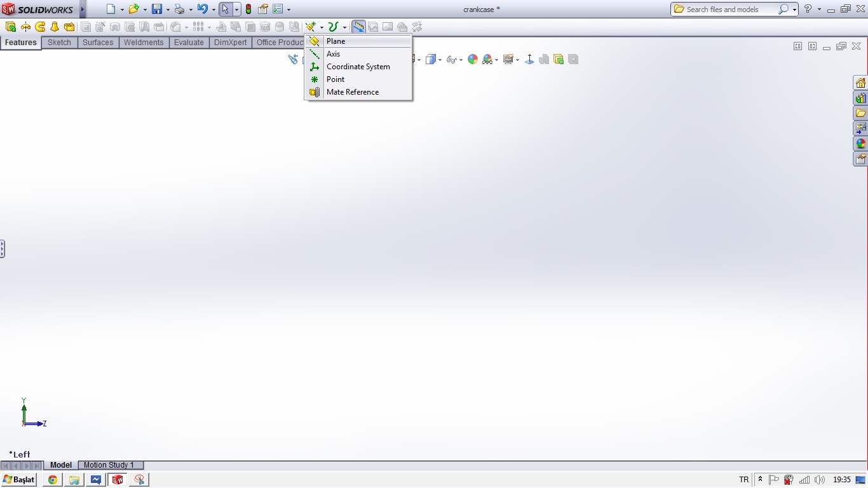The height and width of the screenshot is (488, 868).
Task: Select the Coordinate System reference geometry option
Action: 358,66
